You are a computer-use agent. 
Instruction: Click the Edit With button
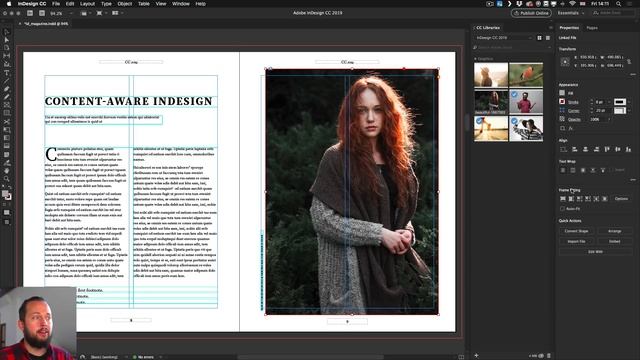(595, 252)
